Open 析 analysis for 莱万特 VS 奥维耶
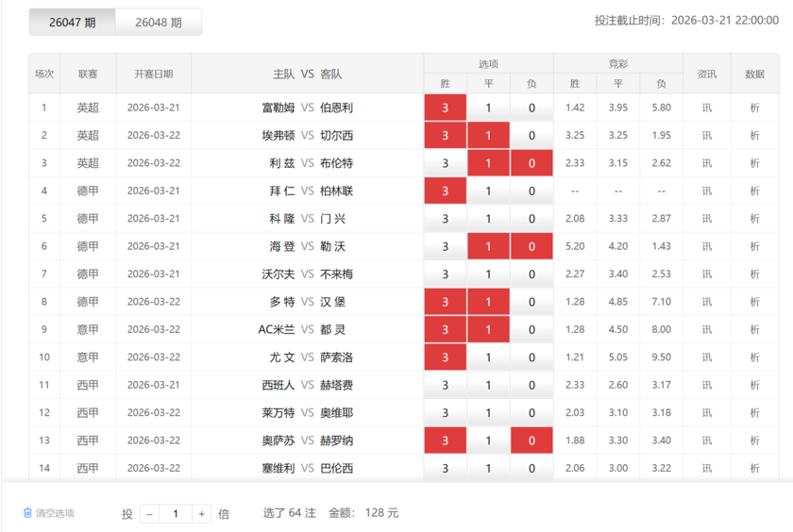This screenshot has width=793, height=532. point(754,413)
